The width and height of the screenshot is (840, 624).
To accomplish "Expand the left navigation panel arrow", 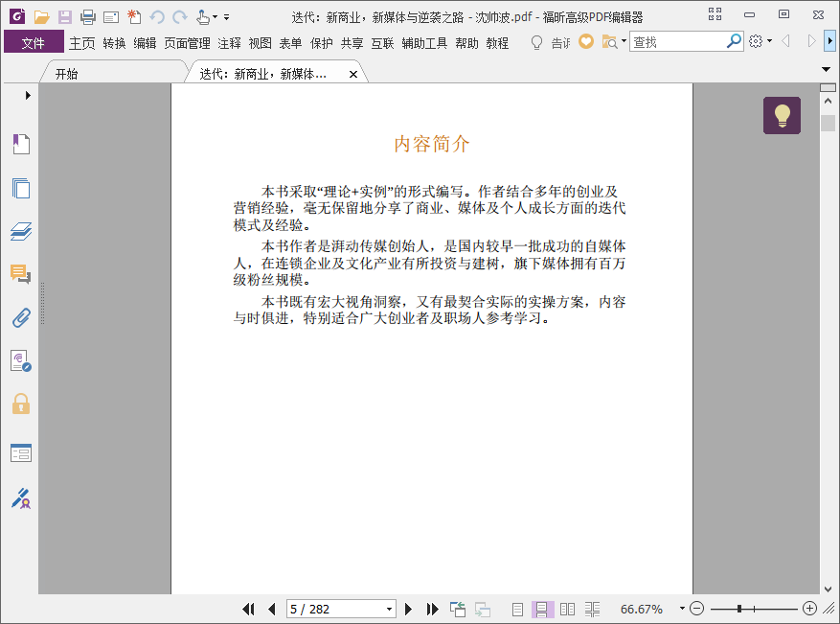I will (x=28, y=95).
